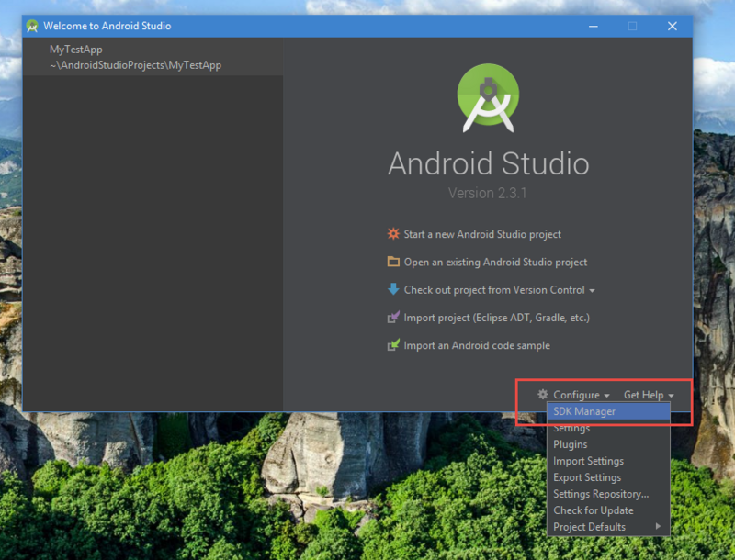Expand the Version Control dropdown arrow
The width and height of the screenshot is (735, 560).
[592, 291]
